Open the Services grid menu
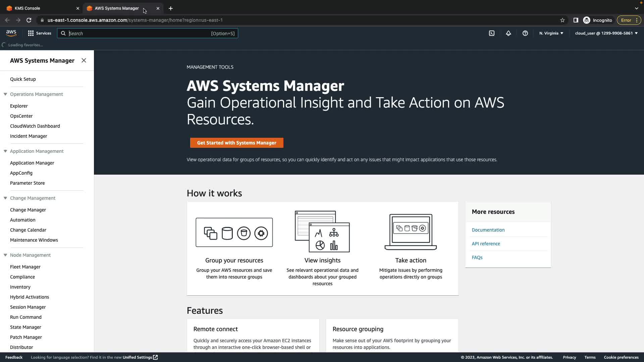 click(40, 33)
